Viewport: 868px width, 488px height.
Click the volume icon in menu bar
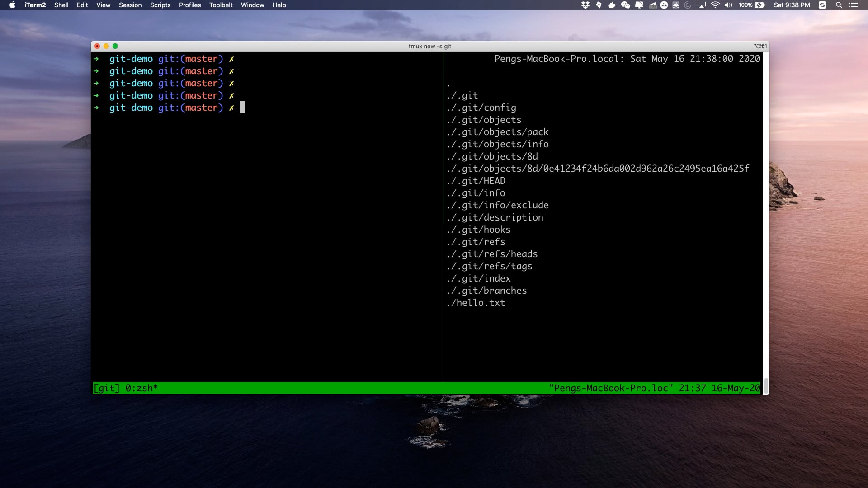(x=728, y=5)
